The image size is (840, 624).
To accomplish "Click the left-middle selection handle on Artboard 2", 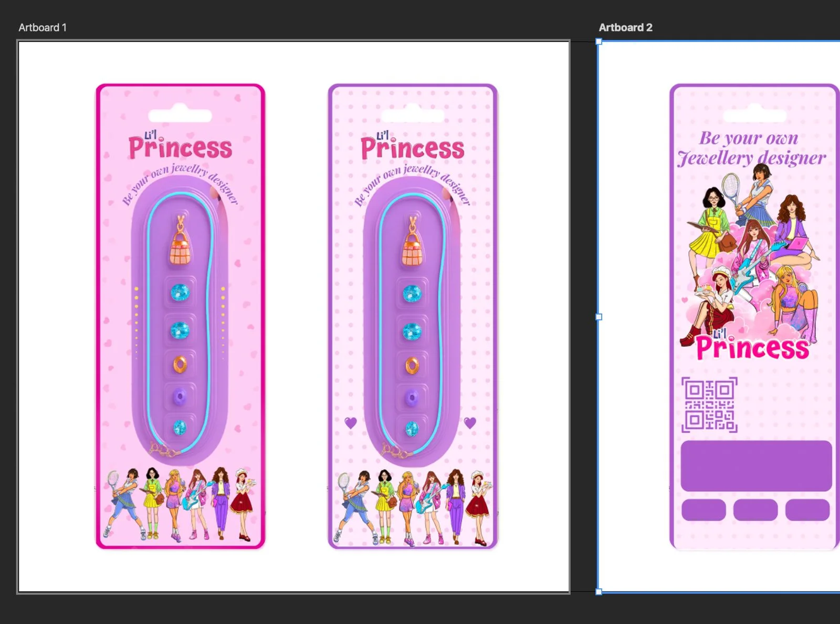I will tap(598, 316).
